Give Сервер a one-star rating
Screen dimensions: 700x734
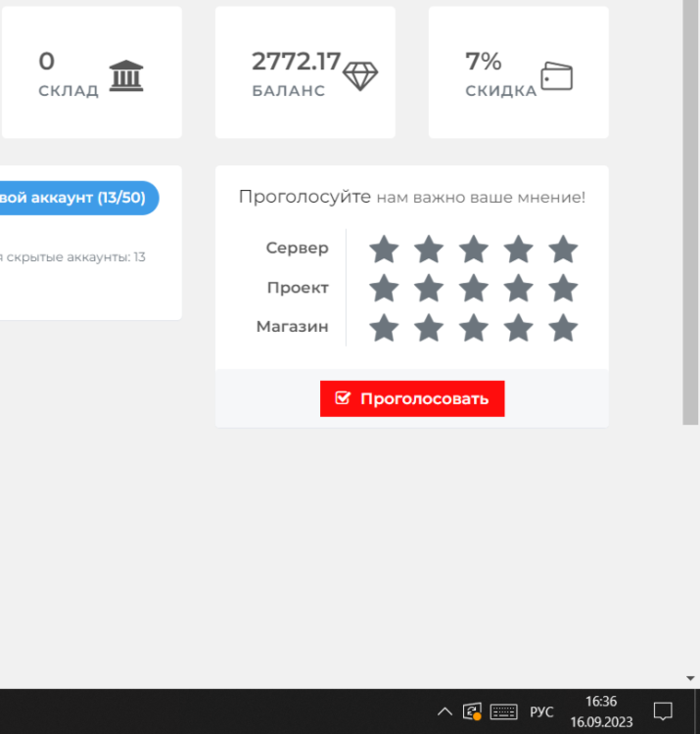384,250
